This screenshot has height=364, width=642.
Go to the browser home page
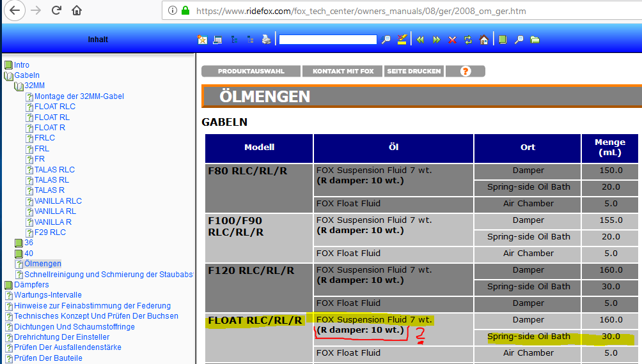pos(77,11)
